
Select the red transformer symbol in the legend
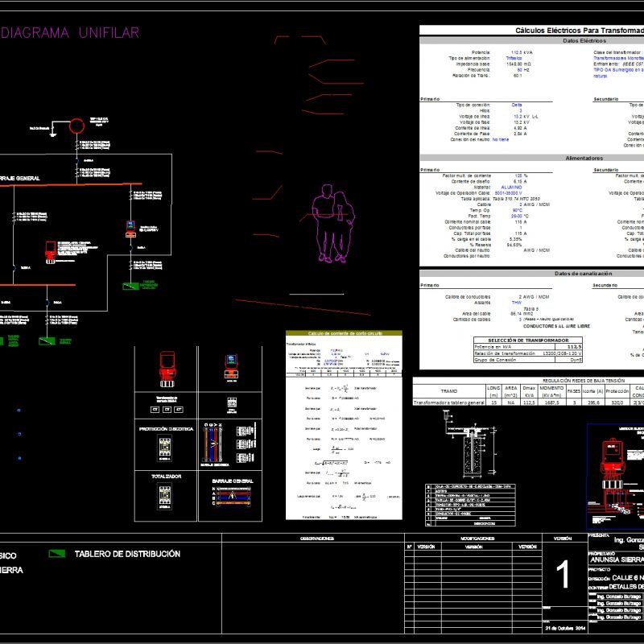(166, 368)
